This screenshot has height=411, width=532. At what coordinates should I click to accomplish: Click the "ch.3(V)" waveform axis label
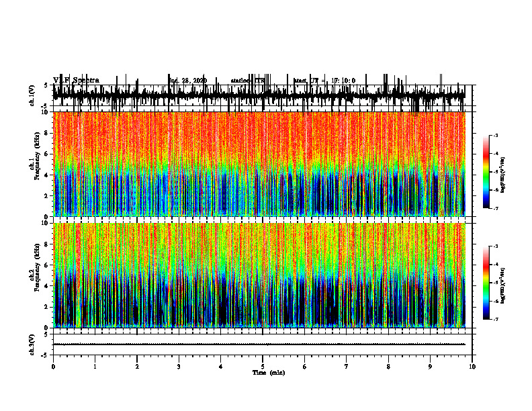pyautogui.click(x=32, y=345)
